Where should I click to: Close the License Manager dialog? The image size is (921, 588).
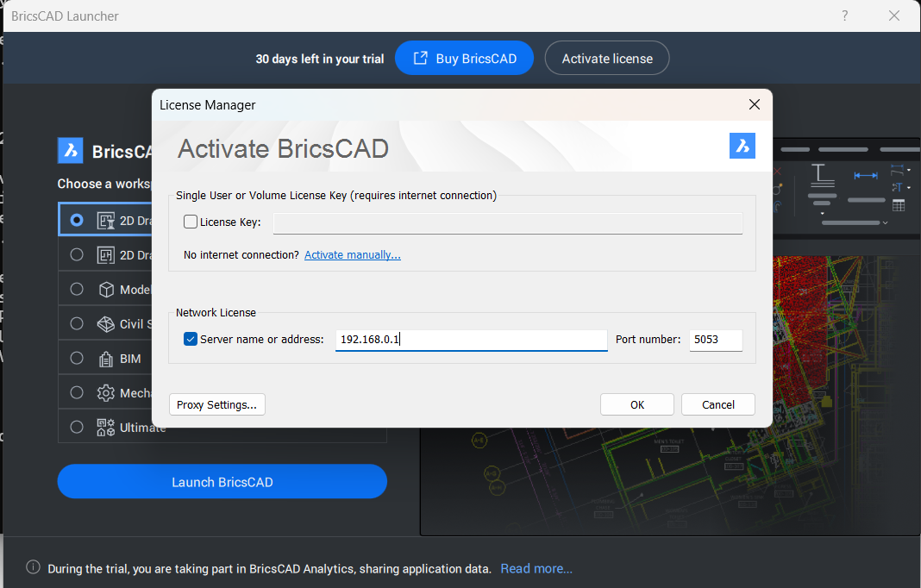754,104
